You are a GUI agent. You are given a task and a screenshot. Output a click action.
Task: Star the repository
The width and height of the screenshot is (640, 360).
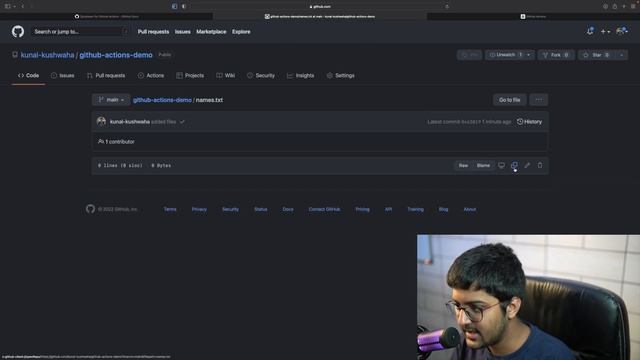(x=596, y=55)
